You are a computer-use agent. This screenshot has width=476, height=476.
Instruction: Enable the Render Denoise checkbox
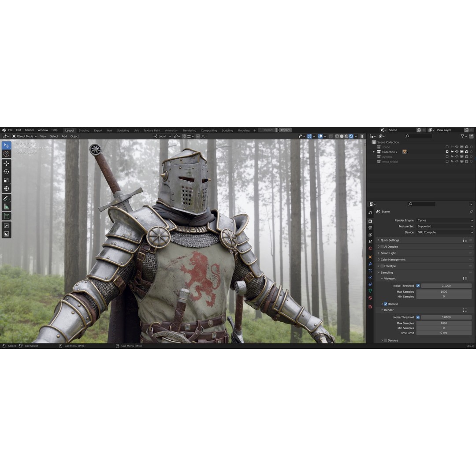[386, 340]
